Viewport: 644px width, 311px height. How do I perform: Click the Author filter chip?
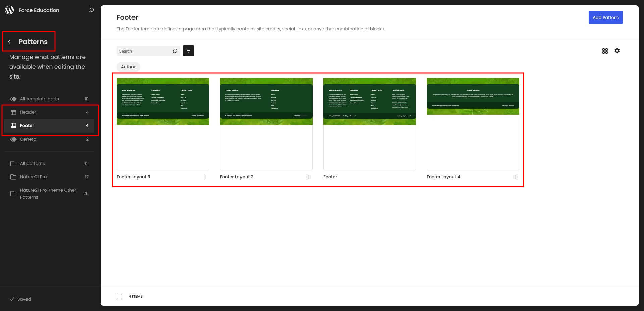pyautogui.click(x=128, y=67)
